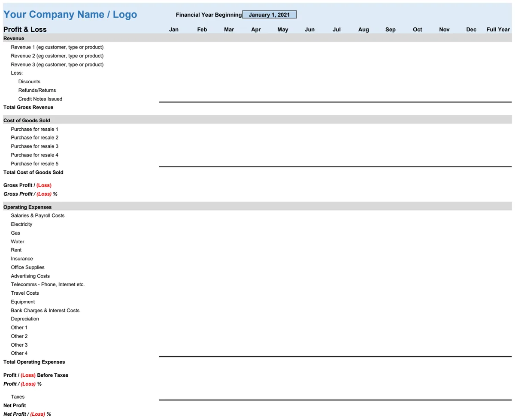Viewport: 515px width, 420px height.
Task: Select the 'Other 2' row label
Action: coord(19,336)
